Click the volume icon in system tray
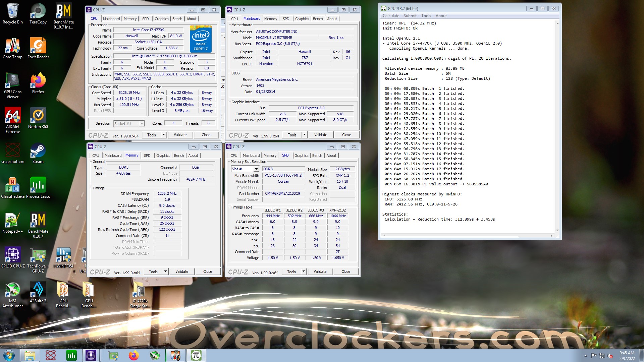Viewport: 644px width, 362px height. point(610,356)
